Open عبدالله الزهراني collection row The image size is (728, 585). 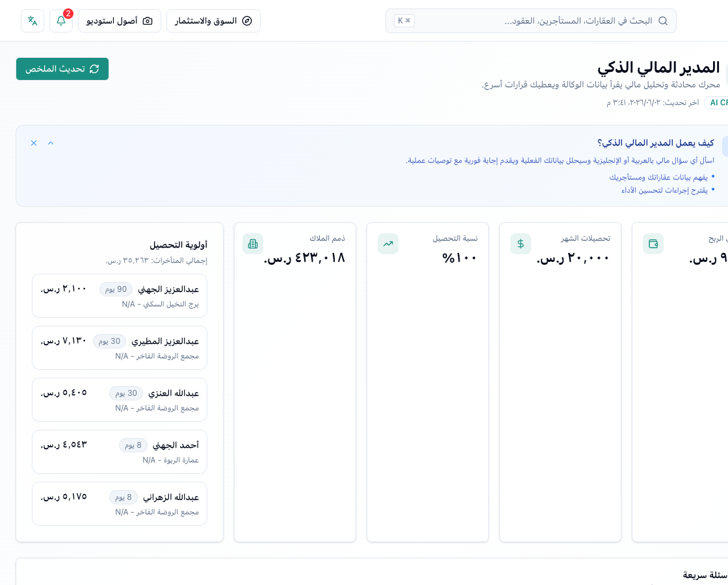(120, 504)
